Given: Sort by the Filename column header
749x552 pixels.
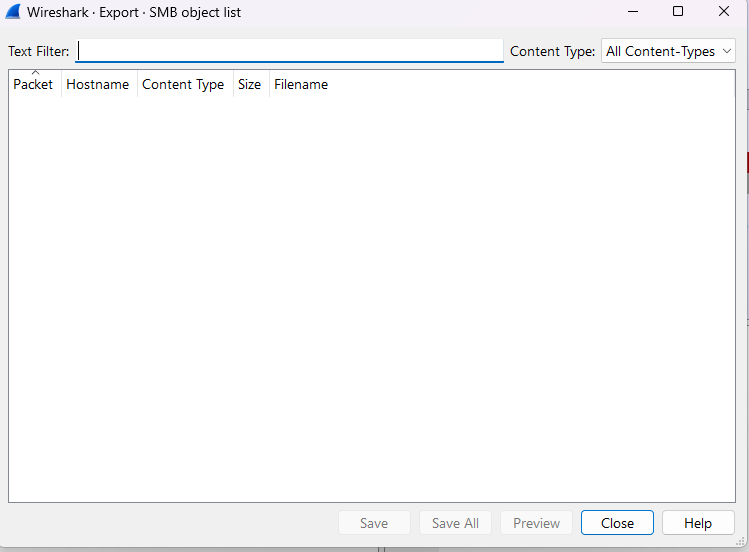Looking at the screenshot, I should [301, 84].
